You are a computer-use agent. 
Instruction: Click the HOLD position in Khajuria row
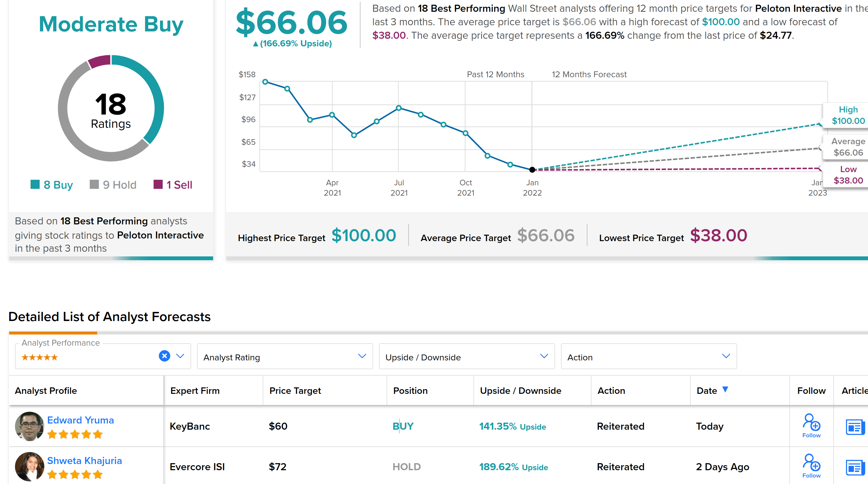coord(407,467)
